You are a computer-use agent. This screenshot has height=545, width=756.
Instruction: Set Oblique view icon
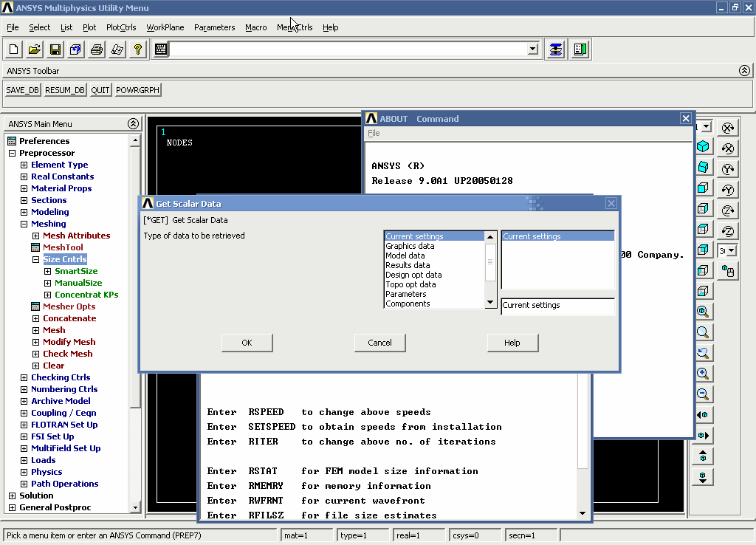(703, 167)
